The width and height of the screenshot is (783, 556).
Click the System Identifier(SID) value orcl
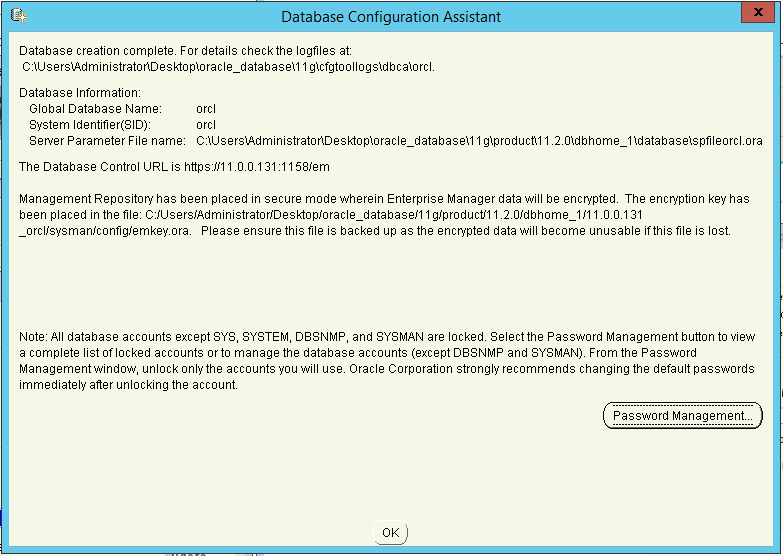tap(206, 125)
